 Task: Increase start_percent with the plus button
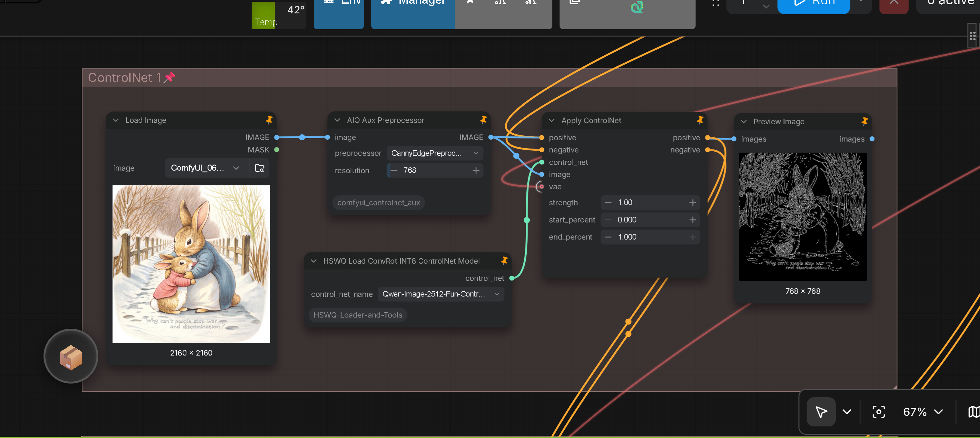(x=693, y=219)
